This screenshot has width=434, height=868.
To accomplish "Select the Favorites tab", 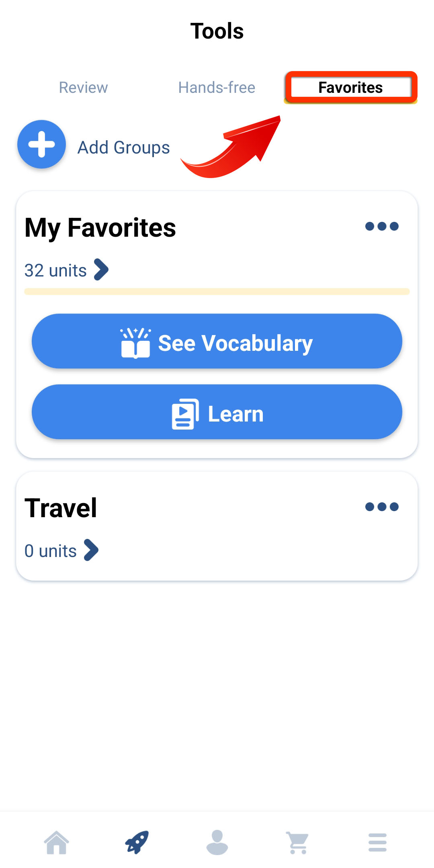I will [x=350, y=88].
